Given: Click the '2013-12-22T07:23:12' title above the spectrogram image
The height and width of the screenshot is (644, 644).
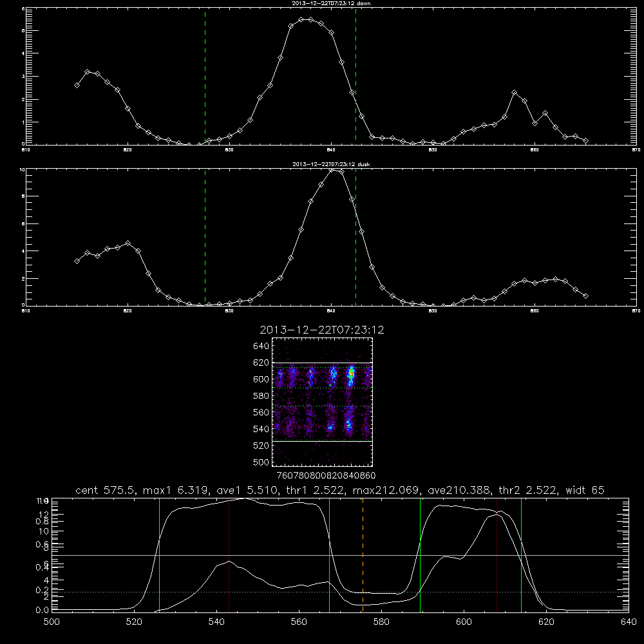Looking at the screenshot, I should coord(322,330).
